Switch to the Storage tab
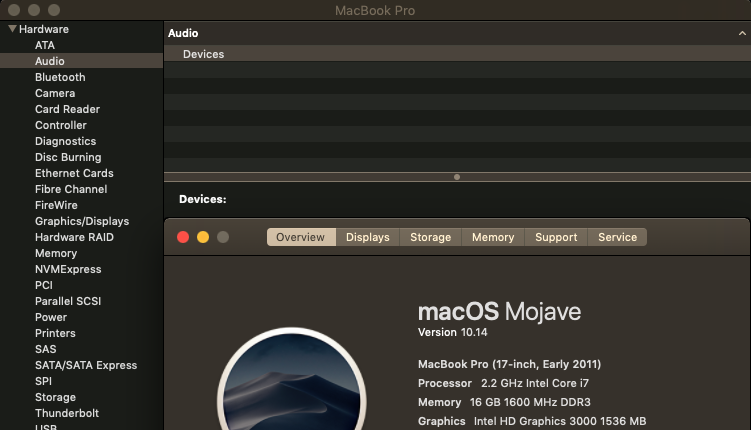Screen dimensions: 751x430 430,237
